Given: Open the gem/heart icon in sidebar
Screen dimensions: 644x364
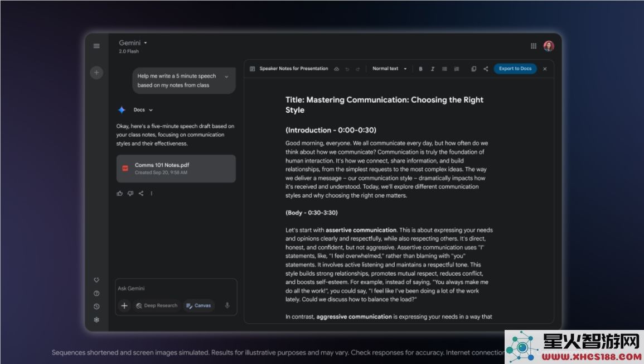Looking at the screenshot, I should tap(96, 280).
